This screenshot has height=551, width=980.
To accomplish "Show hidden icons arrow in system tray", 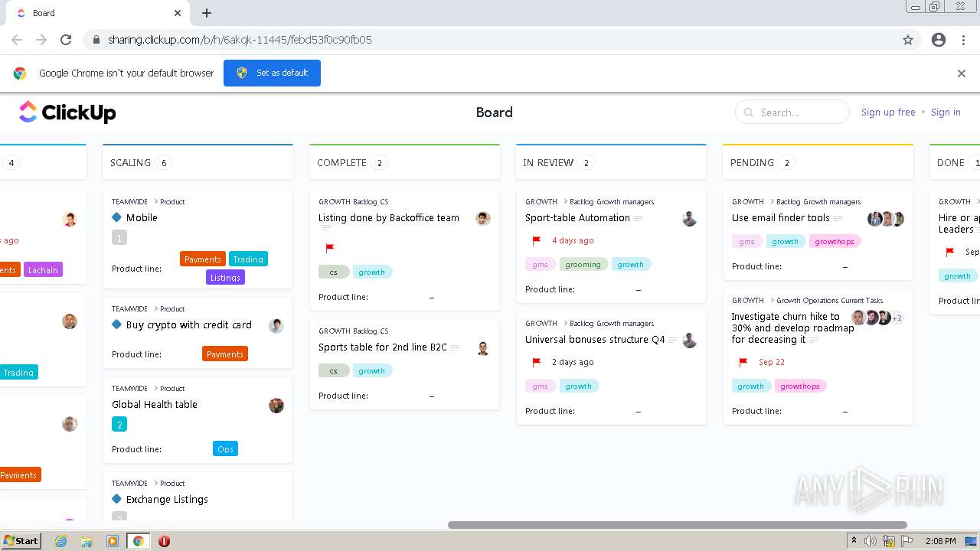I will [x=854, y=541].
